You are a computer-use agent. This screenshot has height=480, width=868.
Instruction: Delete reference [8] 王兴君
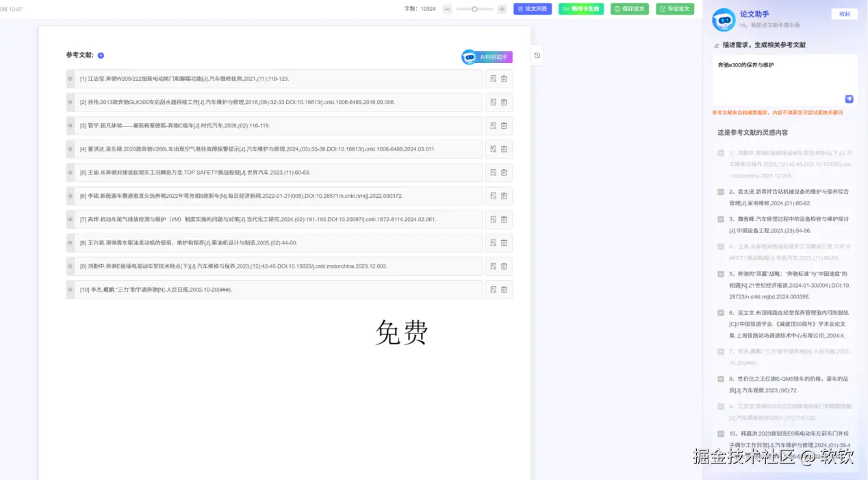[x=504, y=242]
